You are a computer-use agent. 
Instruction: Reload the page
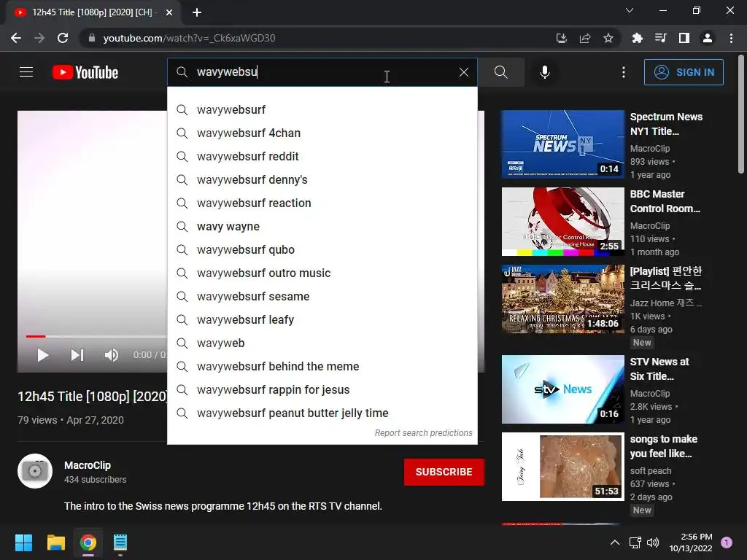coord(63,38)
